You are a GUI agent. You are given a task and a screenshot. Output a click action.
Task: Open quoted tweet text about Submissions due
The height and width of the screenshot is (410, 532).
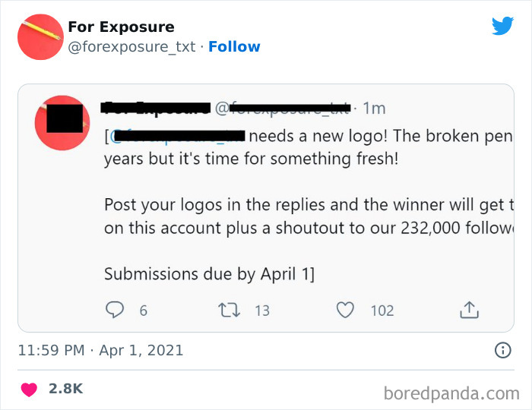(x=209, y=274)
